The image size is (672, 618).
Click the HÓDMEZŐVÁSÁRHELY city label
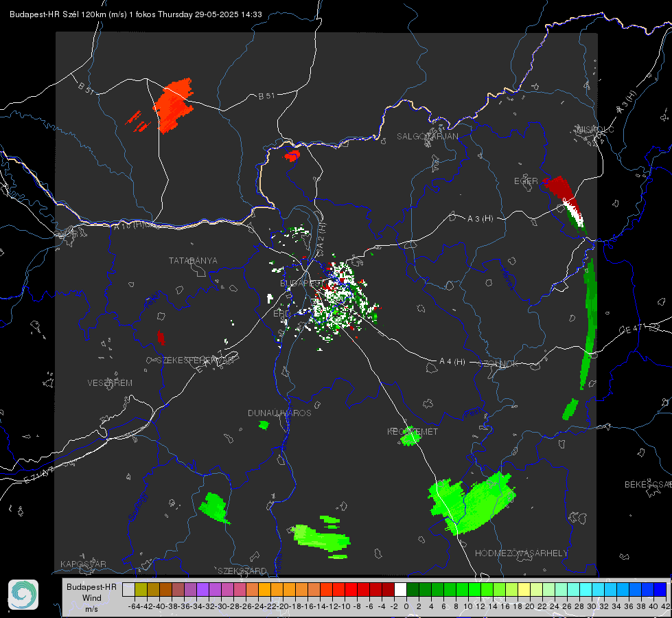point(521,553)
